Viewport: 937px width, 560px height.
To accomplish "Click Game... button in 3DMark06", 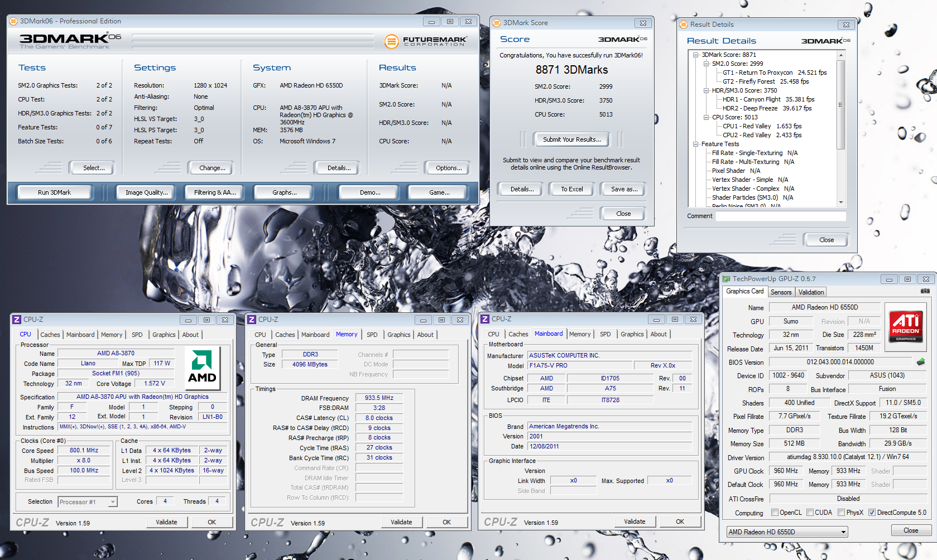I will [x=439, y=192].
